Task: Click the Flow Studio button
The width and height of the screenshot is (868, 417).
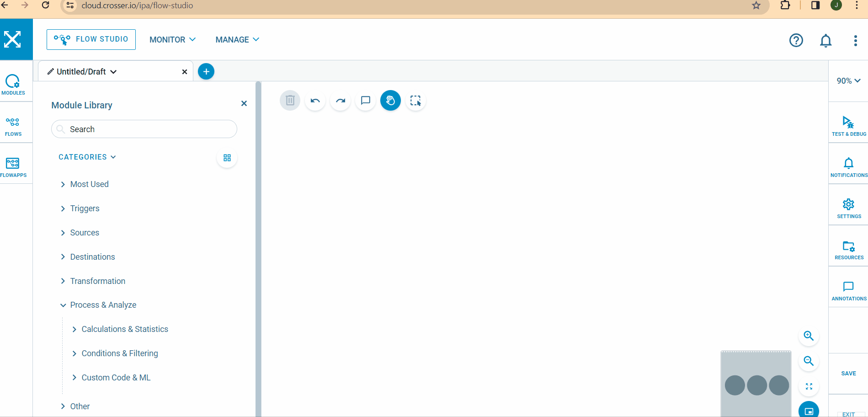Action: pos(91,39)
